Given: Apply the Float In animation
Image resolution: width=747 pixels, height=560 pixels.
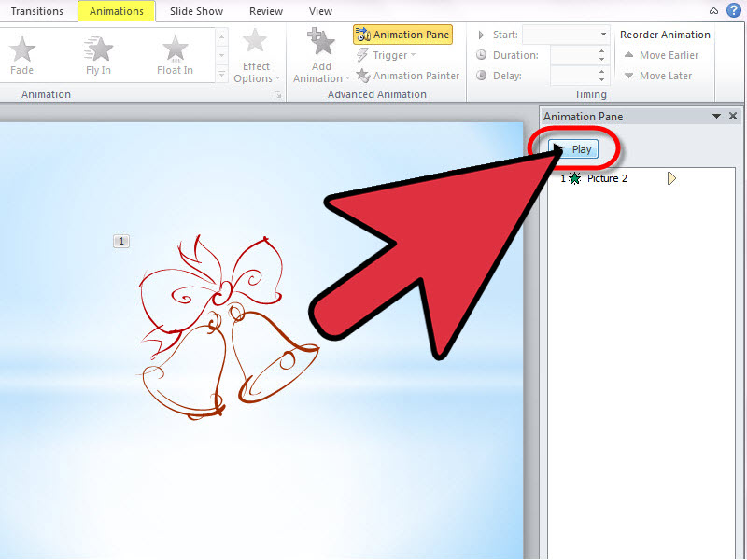Looking at the screenshot, I should coord(175,53).
